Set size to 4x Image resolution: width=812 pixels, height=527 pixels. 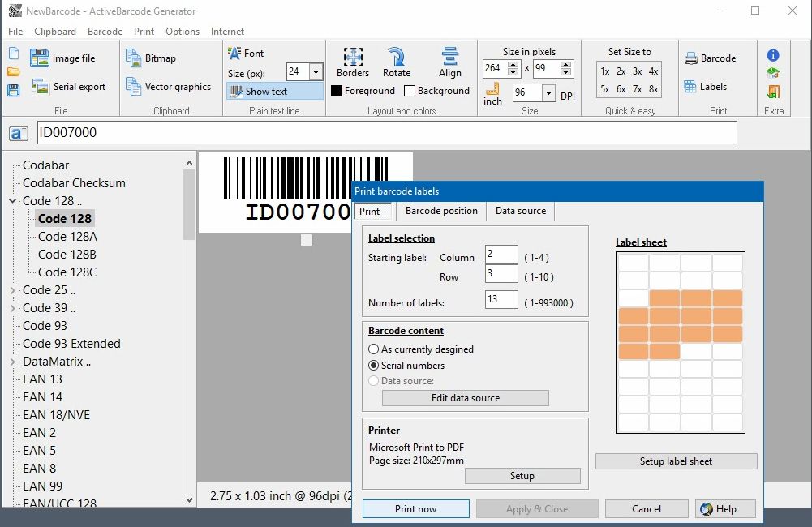point(654,71)
